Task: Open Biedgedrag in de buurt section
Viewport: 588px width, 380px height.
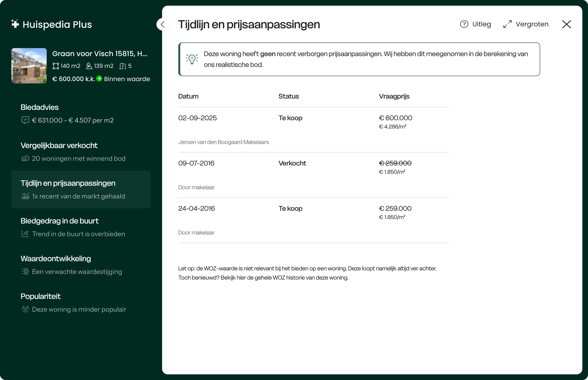Action: [59, 221]
